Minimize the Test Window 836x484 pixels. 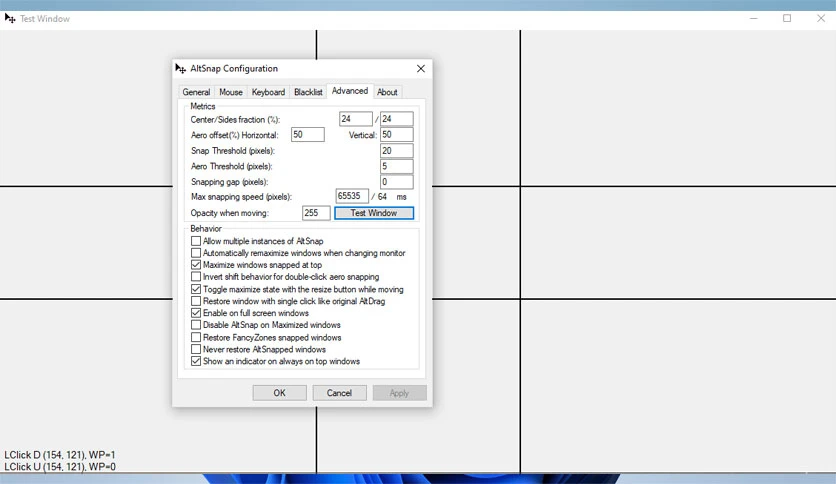[753, 18]
